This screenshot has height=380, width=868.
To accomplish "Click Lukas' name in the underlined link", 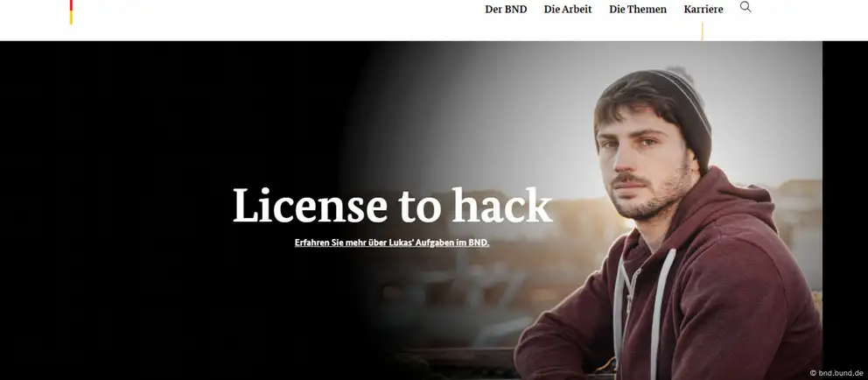I will [400, 243].
